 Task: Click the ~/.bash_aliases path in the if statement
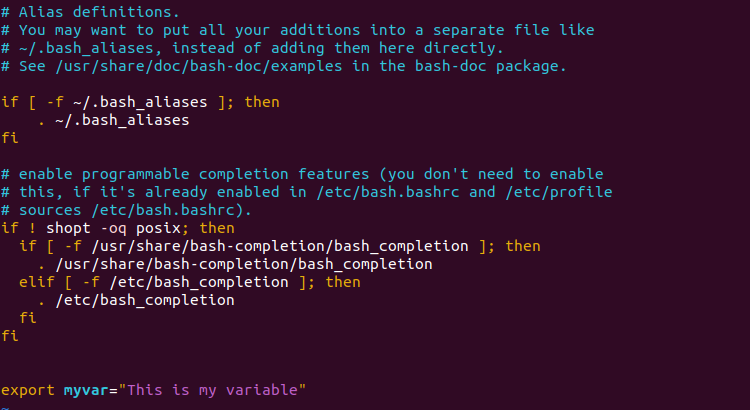(x=140, y=102)
